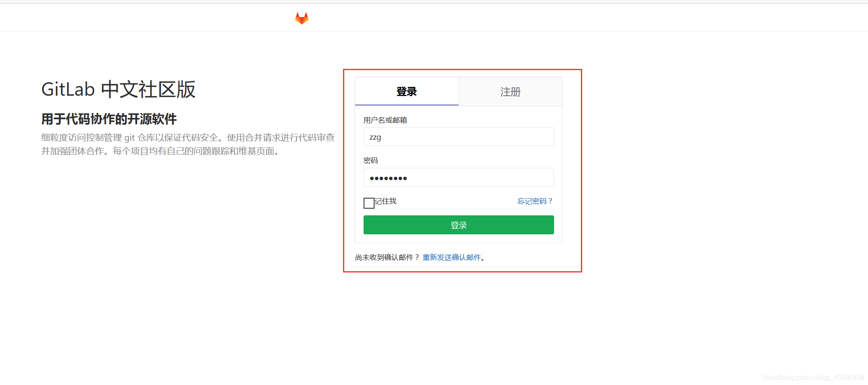
Task: Click the 密码 label text
Action: pos(371,160)
